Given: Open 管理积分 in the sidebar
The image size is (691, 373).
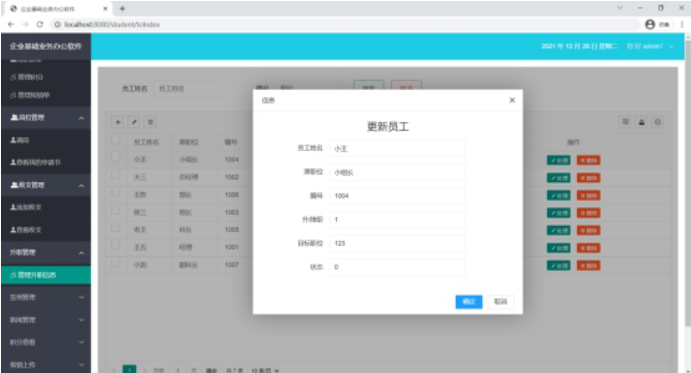Looking at the screenshot, I should click(x=46, y=77).
